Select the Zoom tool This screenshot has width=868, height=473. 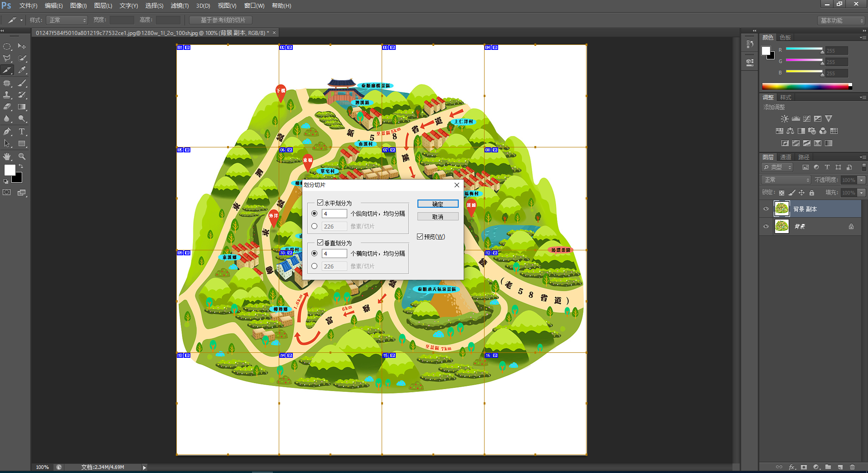22,156
